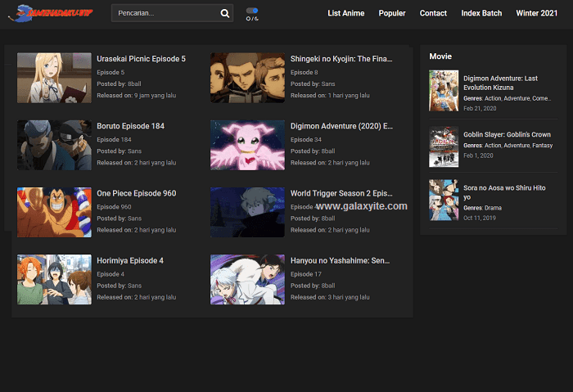This screenshot has height=392, width=573.
Task: Click Drama genre under Sora no Aosa
Action: [x=493, y=208]
